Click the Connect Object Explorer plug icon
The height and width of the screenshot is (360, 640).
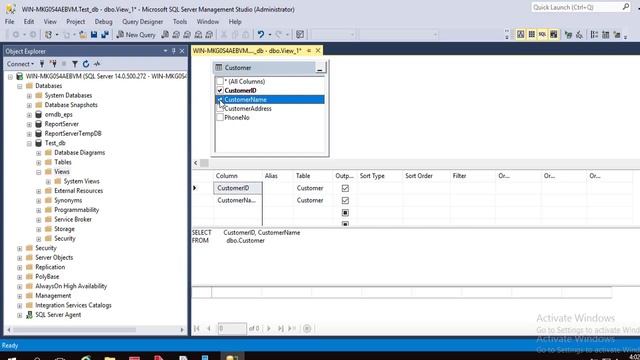[x=42, y=64]
